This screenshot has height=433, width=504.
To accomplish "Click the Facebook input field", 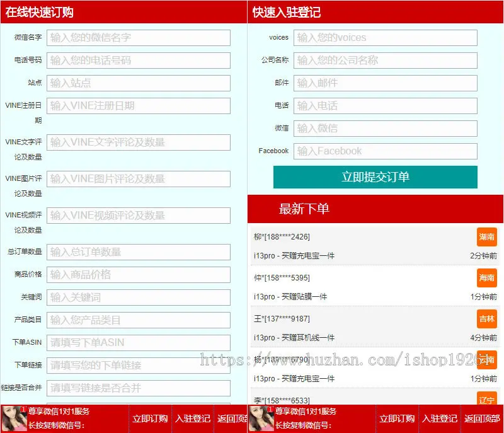I will click(386, 151).
